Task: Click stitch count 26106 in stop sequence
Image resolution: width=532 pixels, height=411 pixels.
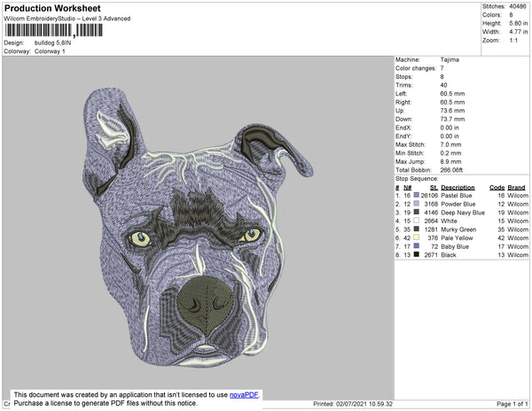Action: (x=429, y=196)
